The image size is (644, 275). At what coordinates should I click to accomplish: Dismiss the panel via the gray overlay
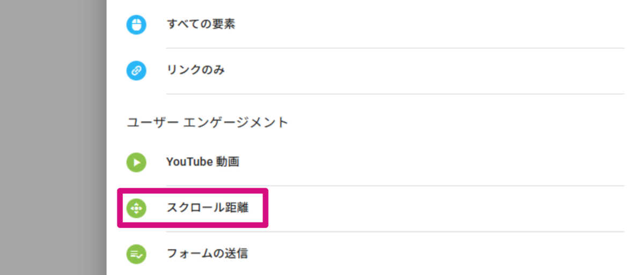pos(53,137)
